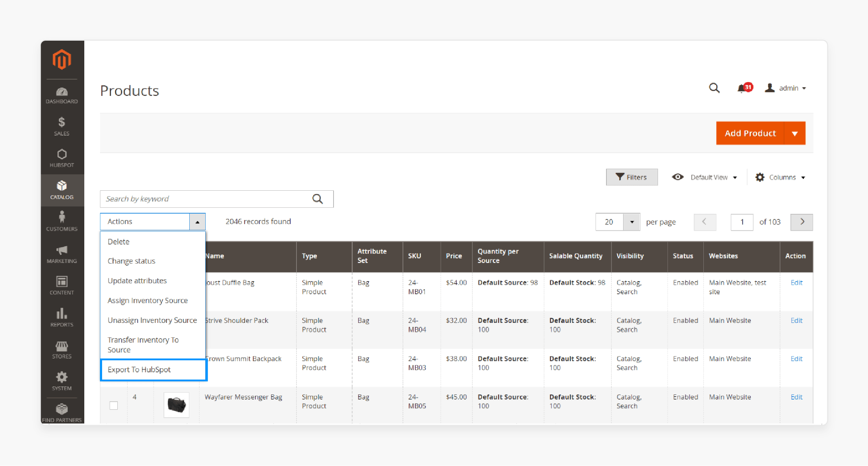Open the per page count dropdown
The height and width of the screenshot is (466, 868).
pos(632,222)
